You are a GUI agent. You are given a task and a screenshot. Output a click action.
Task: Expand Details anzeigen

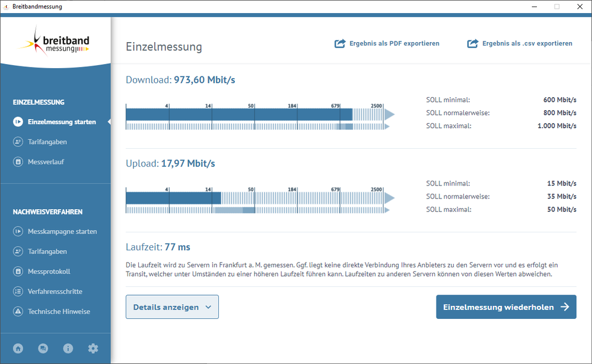(x=172, y=306)
